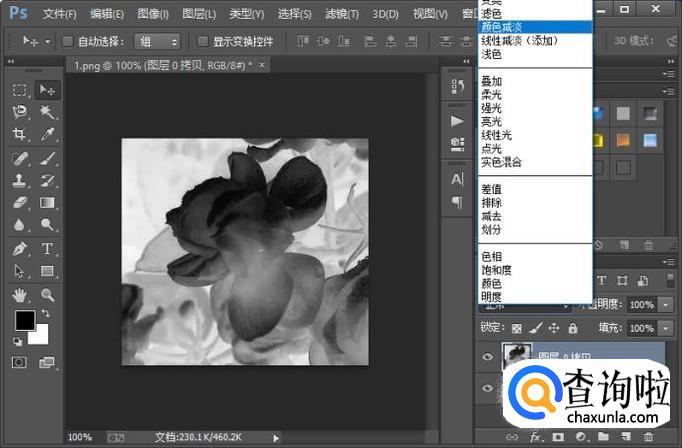The height and width of the screenshot is (448, 682).
Task: Select the Blur tool
Action: [20, 225]
